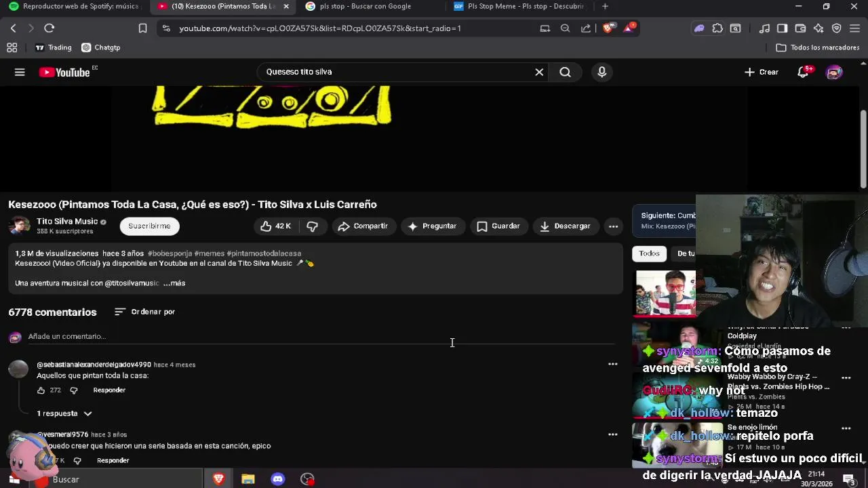Focus the Añade un comentario field
The width and height of the screenshot is (868, 488).
pos(321,336)
